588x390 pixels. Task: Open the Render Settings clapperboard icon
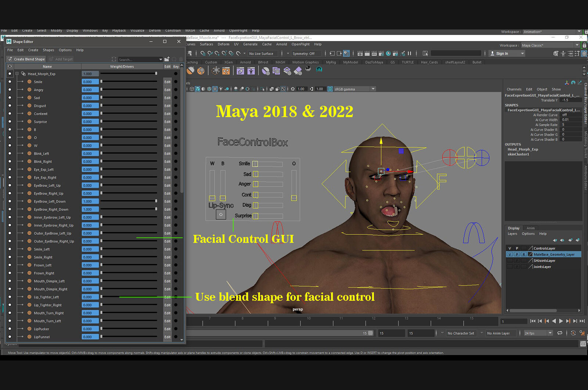[381, 53]
